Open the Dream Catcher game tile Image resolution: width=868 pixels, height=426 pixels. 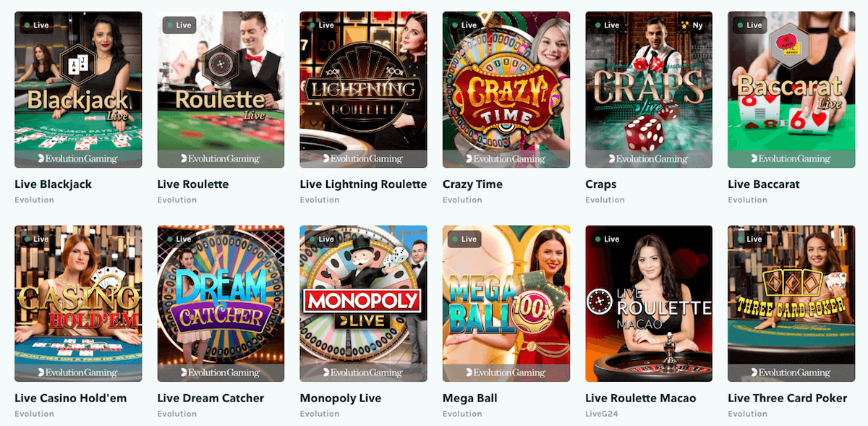click(x=221, y=304)
